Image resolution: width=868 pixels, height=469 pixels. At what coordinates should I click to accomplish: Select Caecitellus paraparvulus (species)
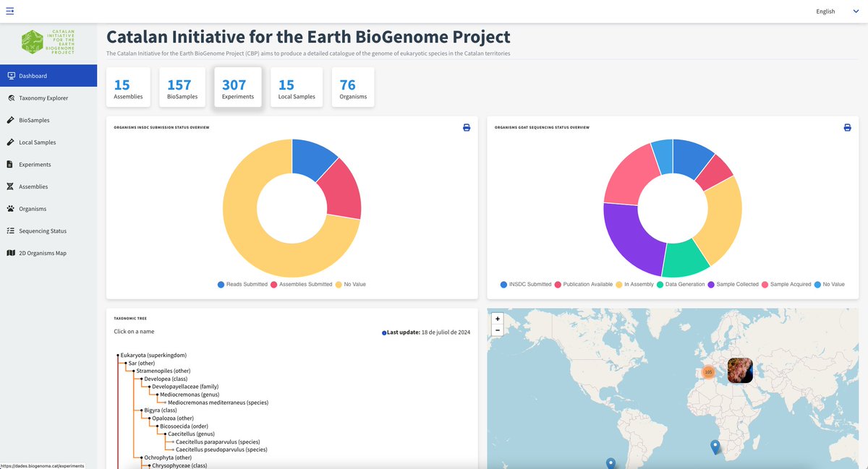click(x=218, y=442)
